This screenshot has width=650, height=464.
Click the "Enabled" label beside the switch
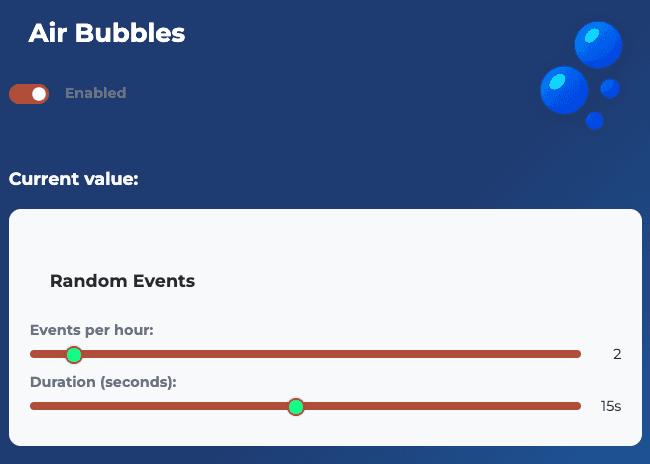95,93
